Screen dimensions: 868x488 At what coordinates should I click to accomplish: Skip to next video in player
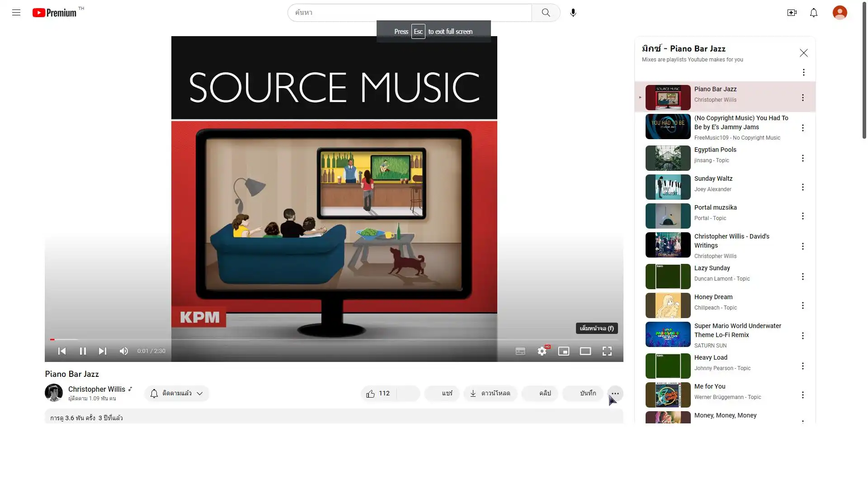[103, 351]
